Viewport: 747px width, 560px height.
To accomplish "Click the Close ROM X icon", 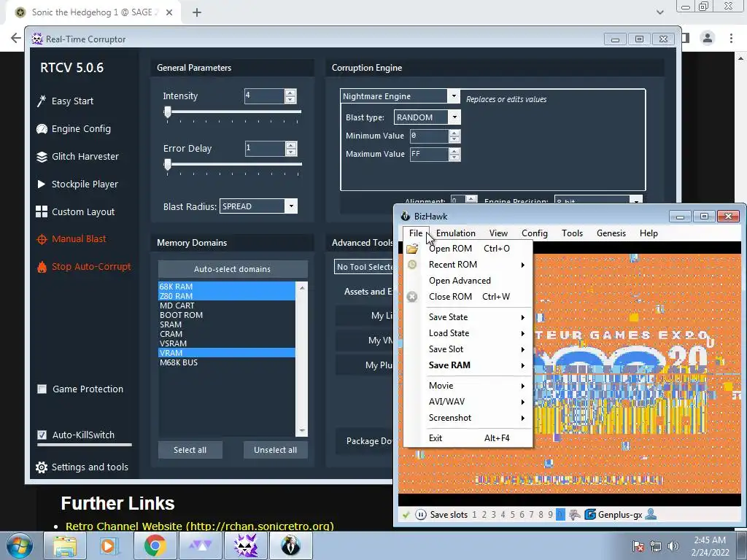I will [412, 297].
